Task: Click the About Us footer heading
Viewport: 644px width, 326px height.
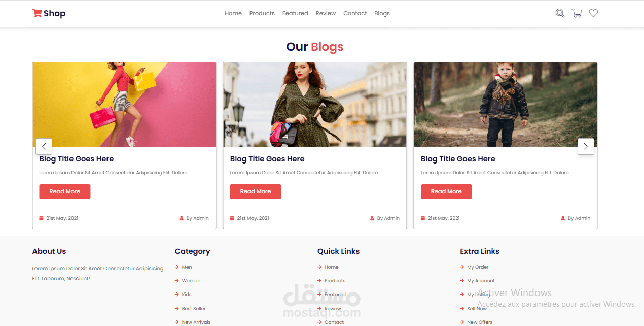Action: [49, 251]
